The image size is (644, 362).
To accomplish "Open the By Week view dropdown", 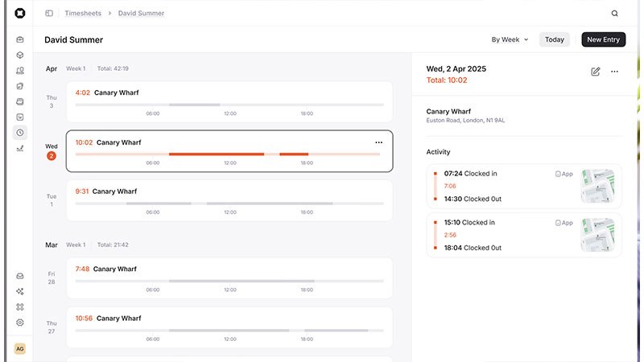I will click(x=510, y=39).
